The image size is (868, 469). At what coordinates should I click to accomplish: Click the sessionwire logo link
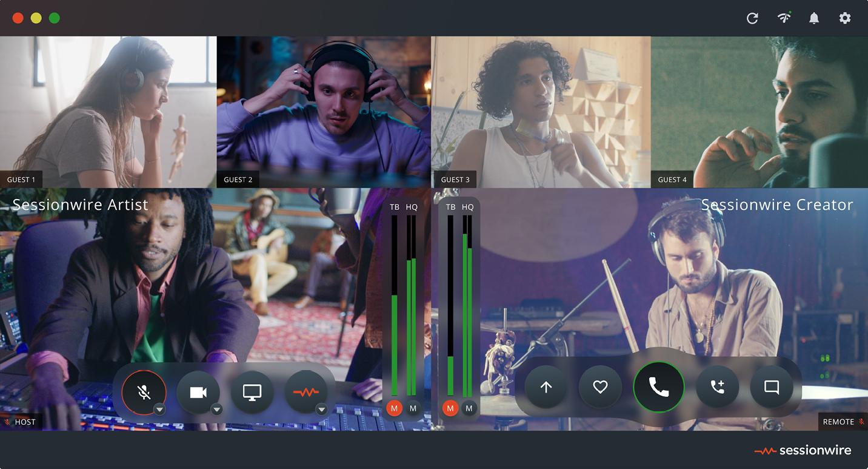click(x=803, y=450)
